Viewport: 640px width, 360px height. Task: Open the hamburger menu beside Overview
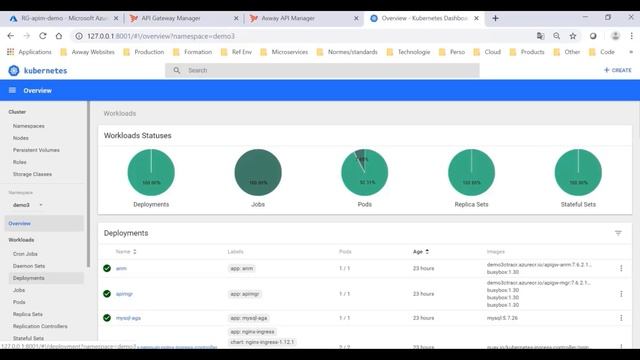12,90
